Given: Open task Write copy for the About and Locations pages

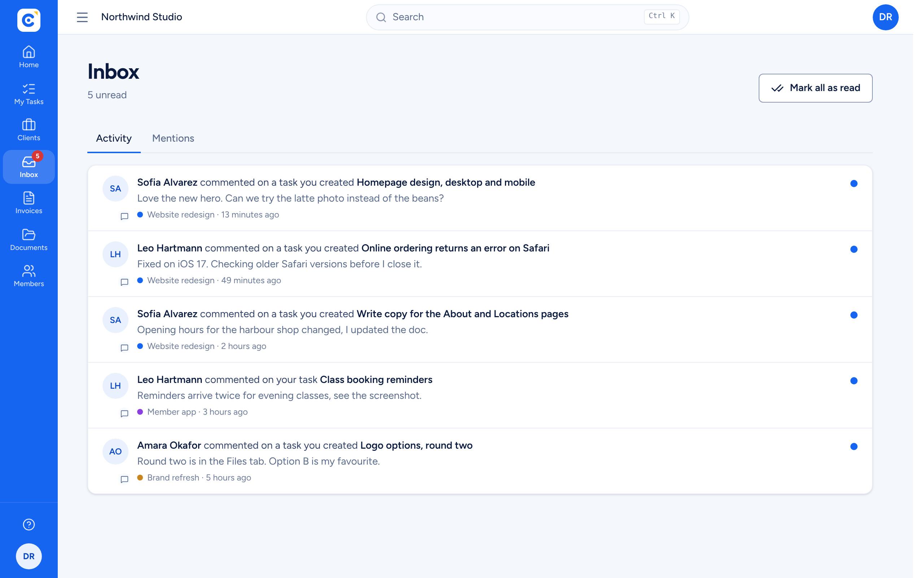Looking at the screenshot, I should [x=462, y=314].
